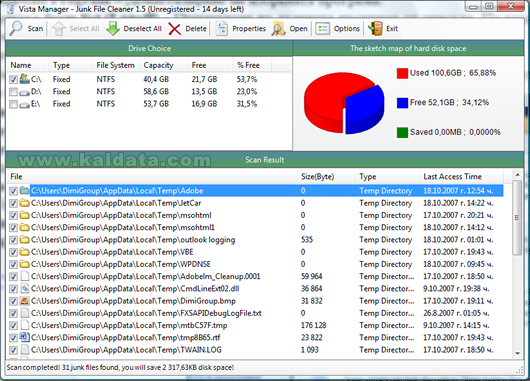Click the Deselect All green arrow icon
The image size is (530, 381).
[113, 29]
